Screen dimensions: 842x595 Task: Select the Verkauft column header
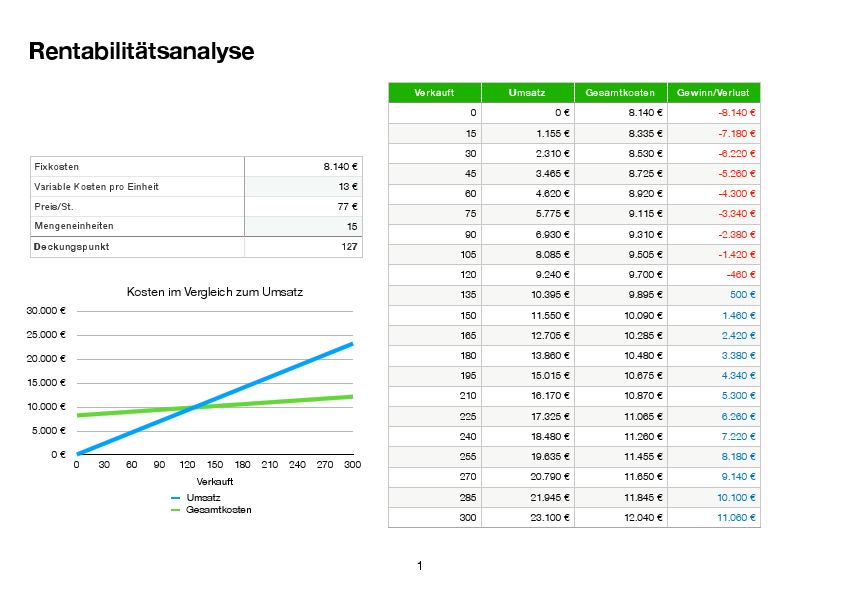pyautogui.click(x=434, y=92)
